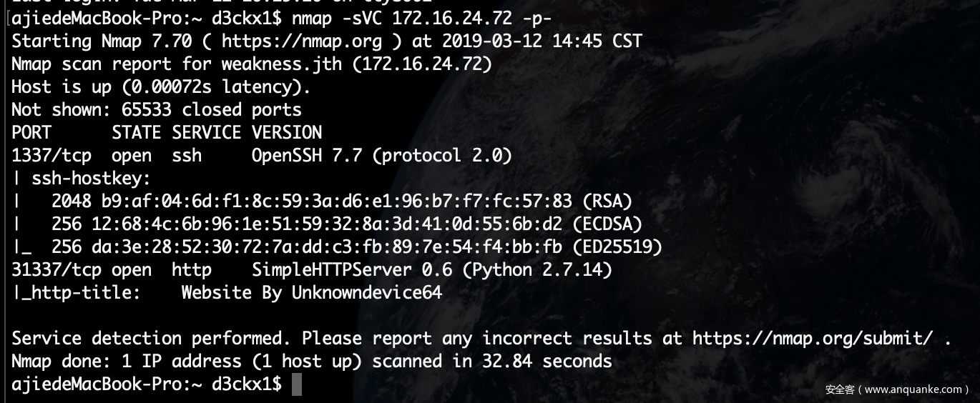Click the Website By Unknowndevice64 http-title text
980x403 pixels.
click(311, 292)
